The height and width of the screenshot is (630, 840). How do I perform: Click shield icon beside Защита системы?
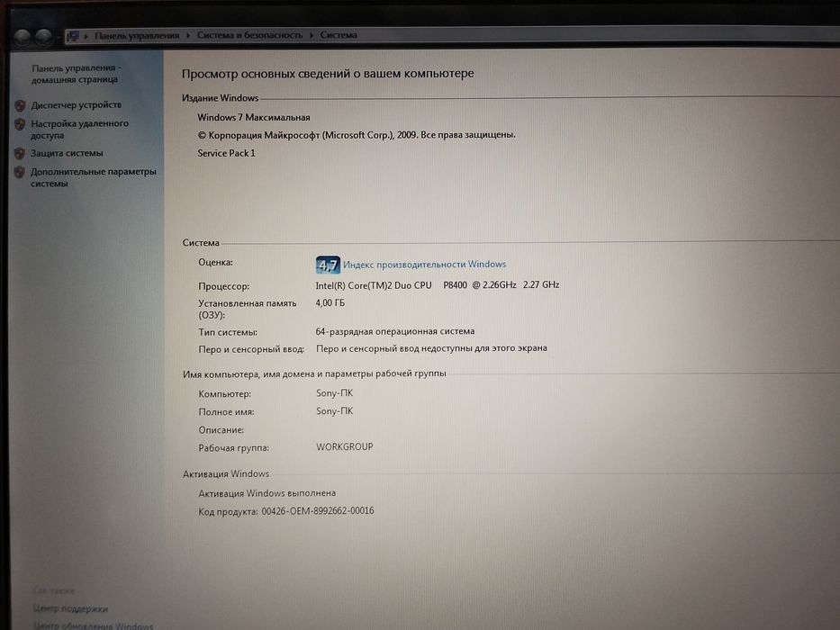click(x=19, y=154)
